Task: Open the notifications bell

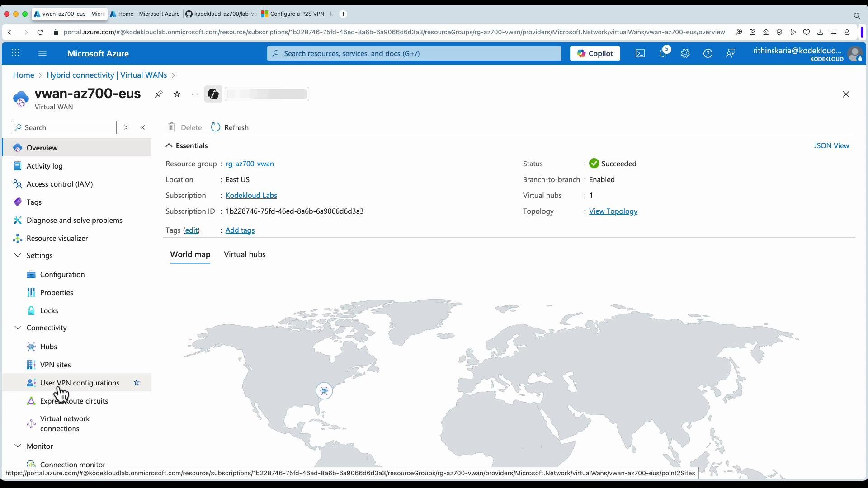Action: 663,53
